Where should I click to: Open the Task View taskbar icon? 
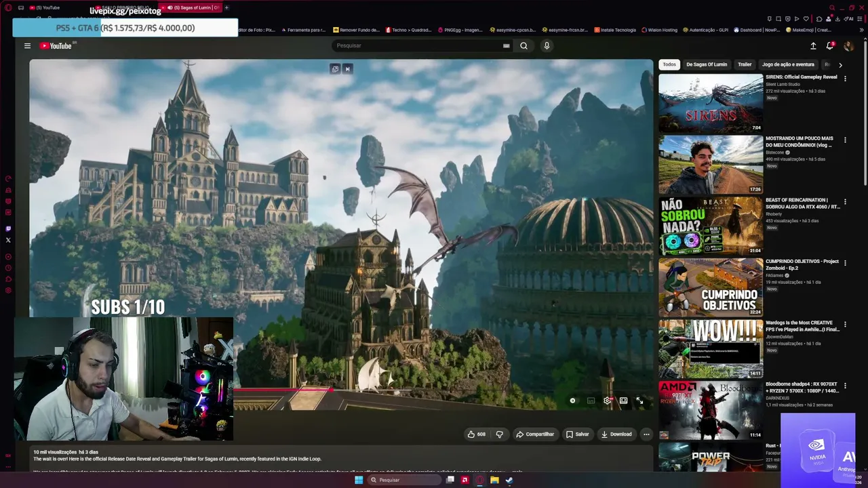(450, 480)
